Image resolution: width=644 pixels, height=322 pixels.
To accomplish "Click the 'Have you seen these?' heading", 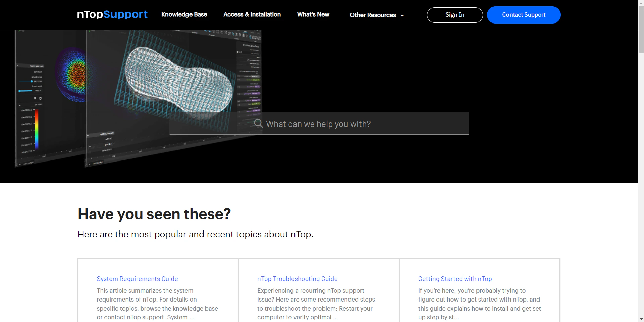I will coord(154,214).
